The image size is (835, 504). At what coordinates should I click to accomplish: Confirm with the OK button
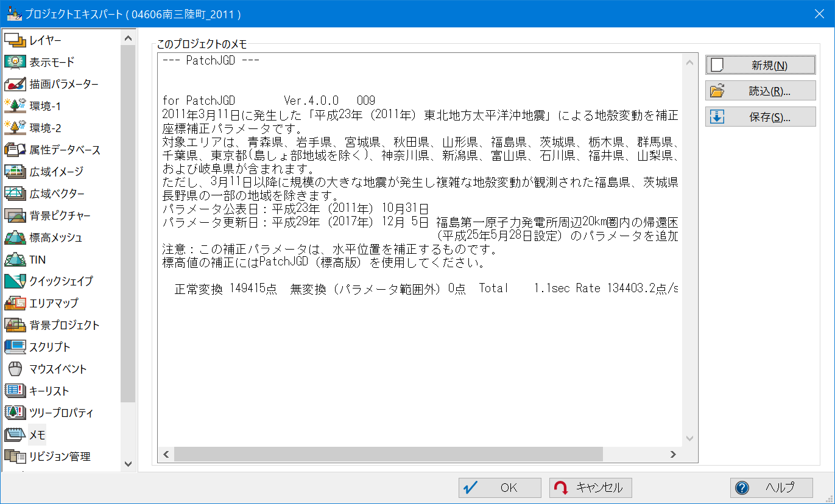499,488
